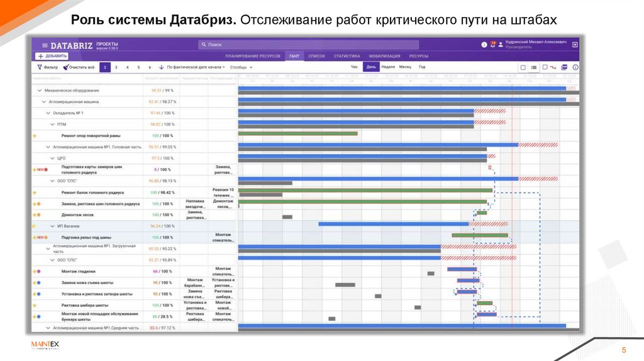Screen dimensions: 644x361
Task: Select level 2 depth button
Action: [x=105, y=67]
